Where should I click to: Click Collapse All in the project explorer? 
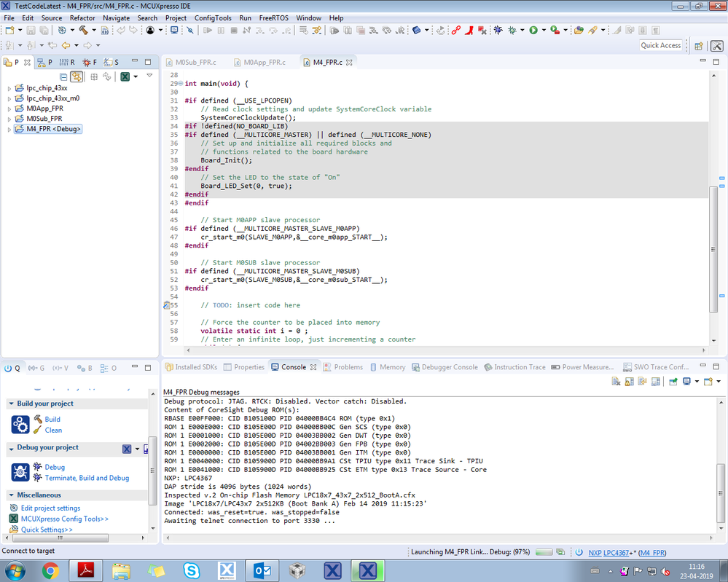coord(63,76)
